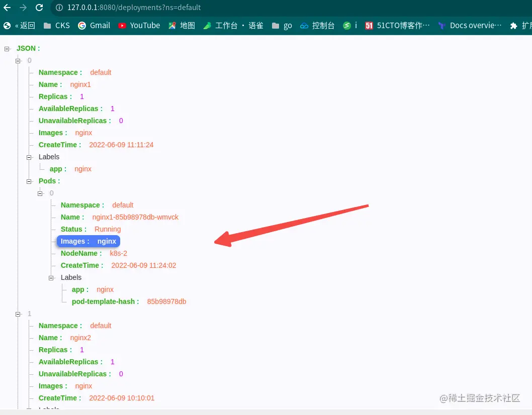Select the NodeName k8s-2 row
Image resolution: width=532 pixels, height=415 pixels.
(94, 253)
